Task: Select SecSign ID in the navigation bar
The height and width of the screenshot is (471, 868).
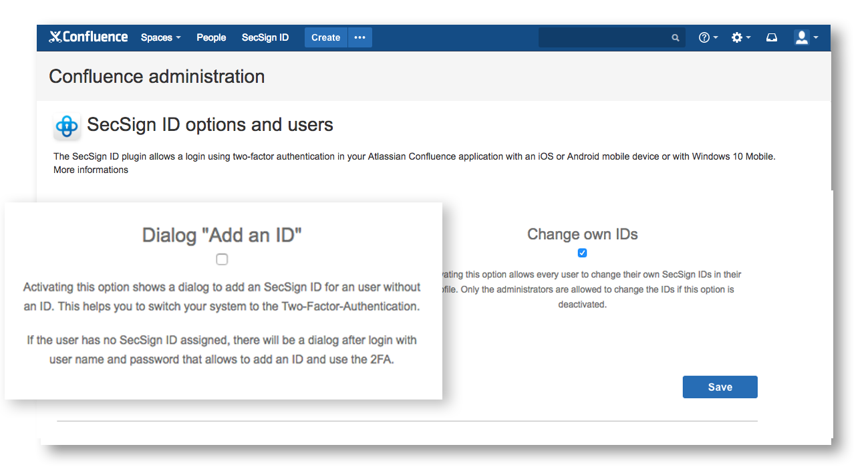Action: tap(265, 37)
